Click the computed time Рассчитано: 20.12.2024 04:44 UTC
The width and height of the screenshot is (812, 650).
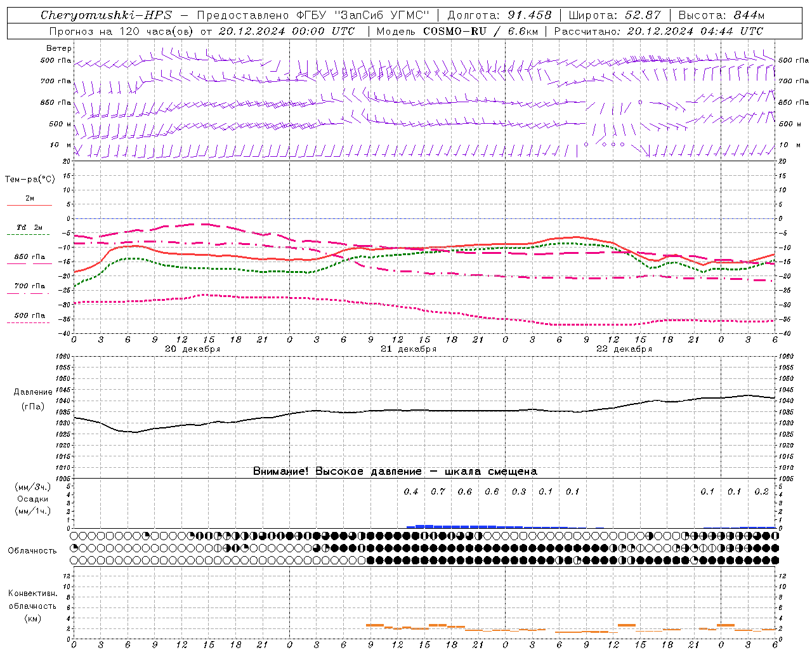click(x=658, y=31)
